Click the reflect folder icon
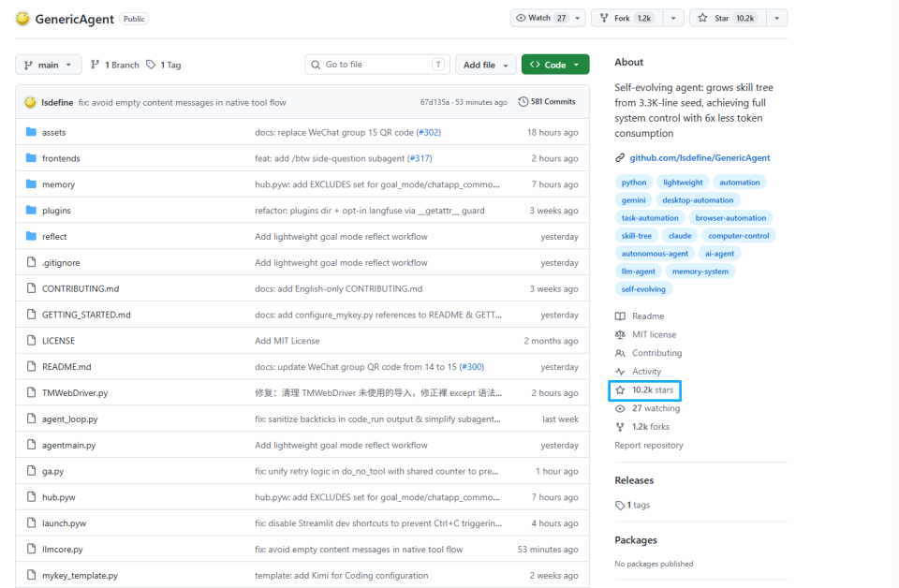The image size is (899, 588). 32,237
